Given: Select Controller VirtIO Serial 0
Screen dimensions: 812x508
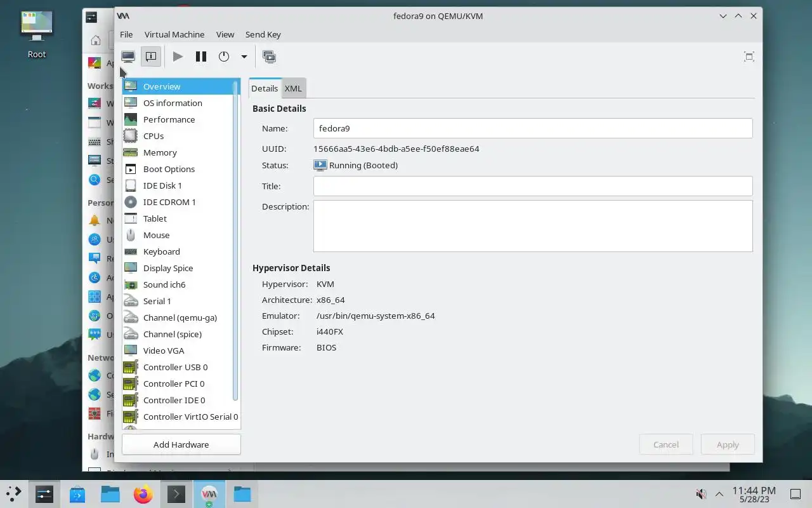Looking at the screenshot, I should 181,417.
